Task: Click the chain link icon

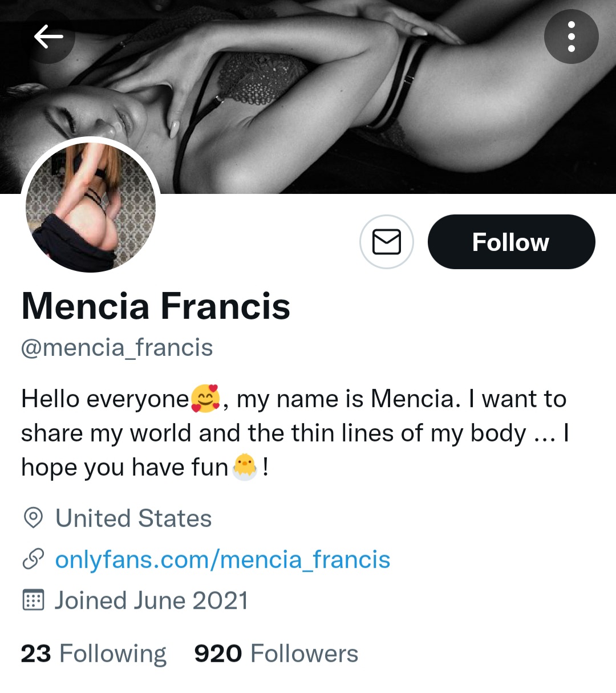Action: pos(33,560)
